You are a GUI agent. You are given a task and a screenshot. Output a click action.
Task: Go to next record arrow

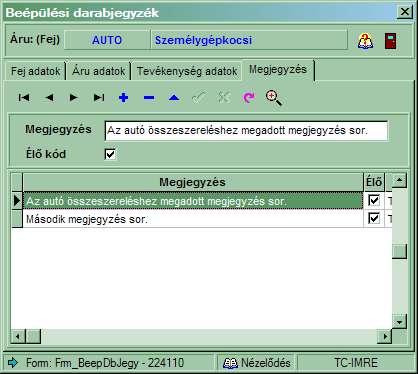click(74, 98)
